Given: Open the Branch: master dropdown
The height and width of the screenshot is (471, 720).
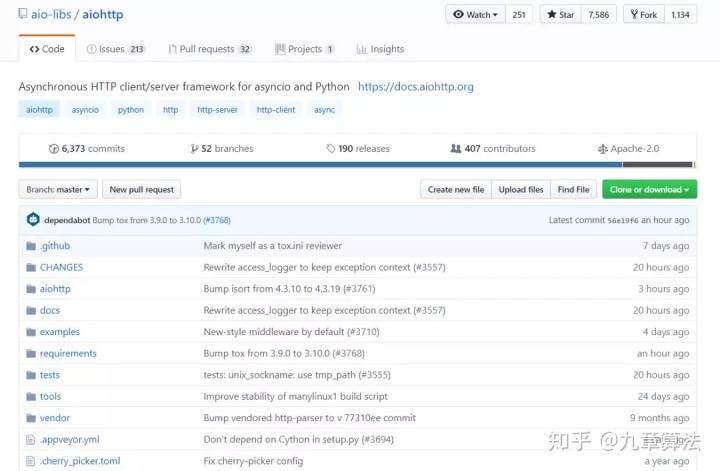Looking at the screenshot, I should click(58, 190).
